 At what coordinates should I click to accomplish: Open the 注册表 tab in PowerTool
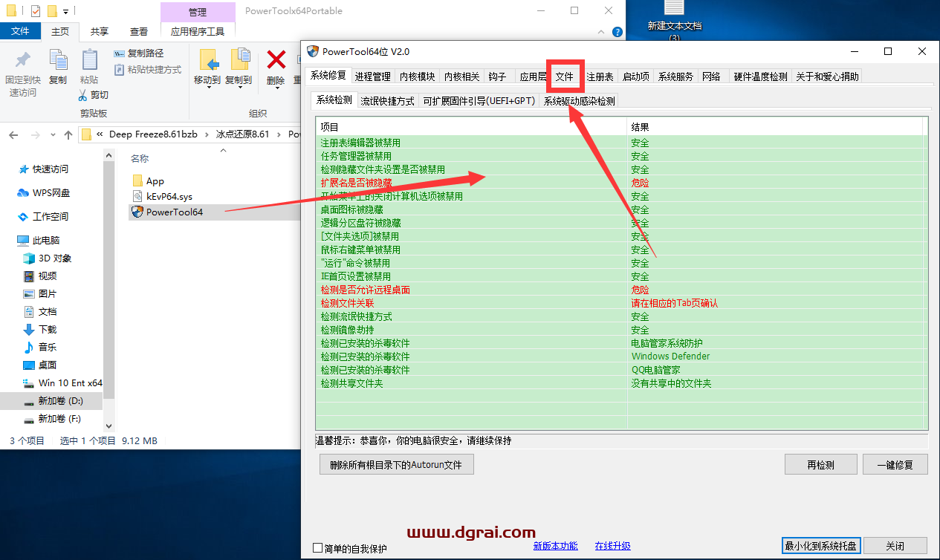point(600,76)
